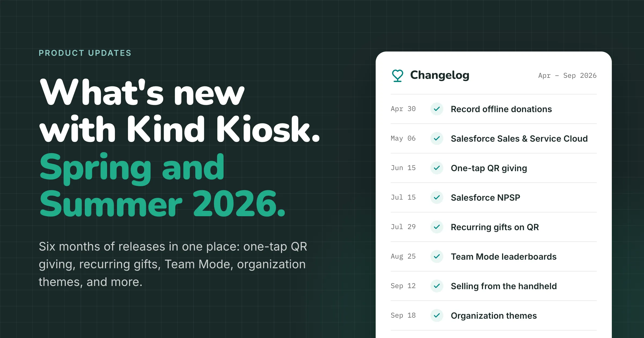Click the 'Jul 15' date
This screenshot has height=338, width=644.
[x=403, y=197]
